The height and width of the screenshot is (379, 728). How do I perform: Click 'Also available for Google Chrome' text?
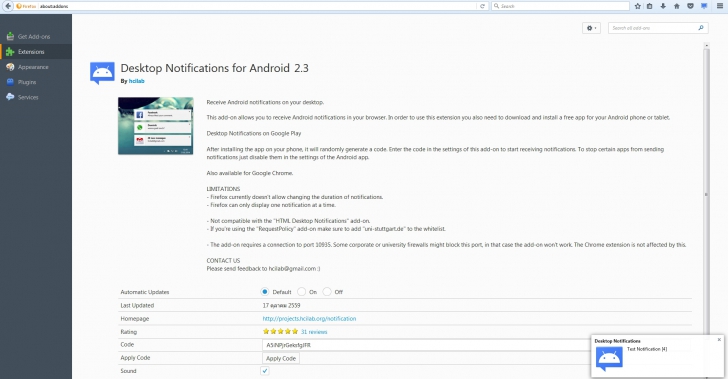(x=250, y=173)
